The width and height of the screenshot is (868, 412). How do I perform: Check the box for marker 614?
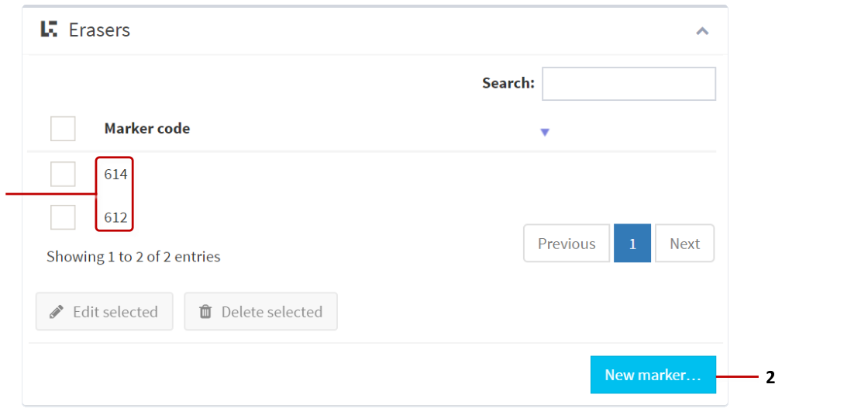pos(63,175)
